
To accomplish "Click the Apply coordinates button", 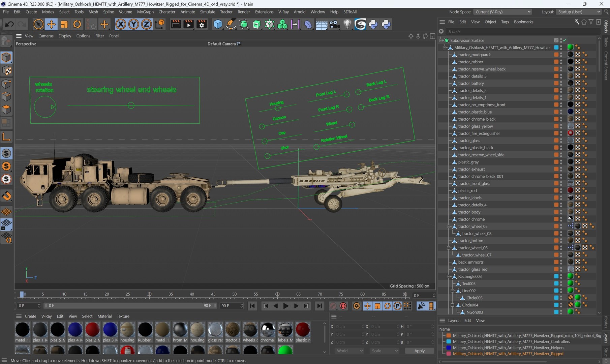I will (419, 351).
